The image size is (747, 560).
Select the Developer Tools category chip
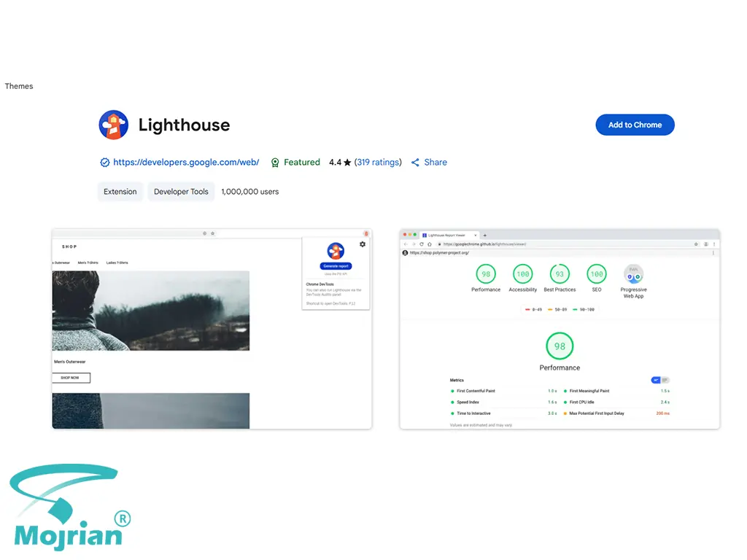tap(181, 192)
